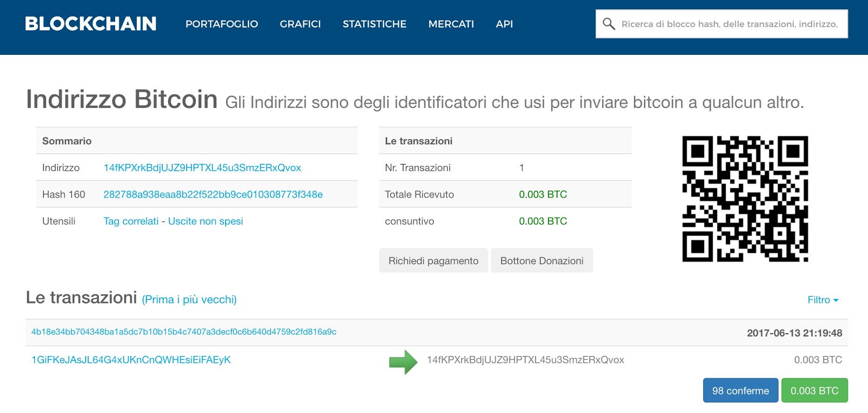868x413 pixels.
Task: Focus the block hash search field
Action: 722,24
